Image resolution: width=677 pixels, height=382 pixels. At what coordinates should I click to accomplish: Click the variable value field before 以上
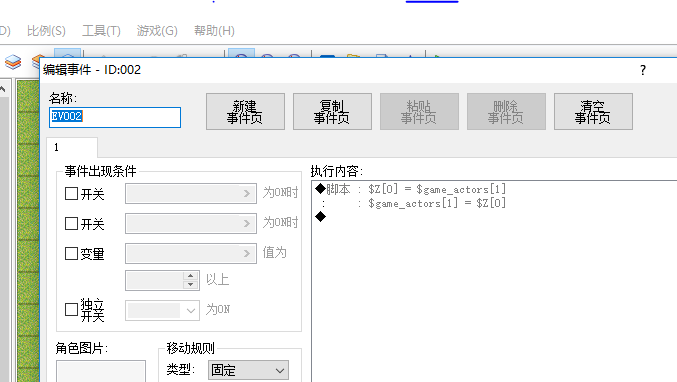pos(154,280)
